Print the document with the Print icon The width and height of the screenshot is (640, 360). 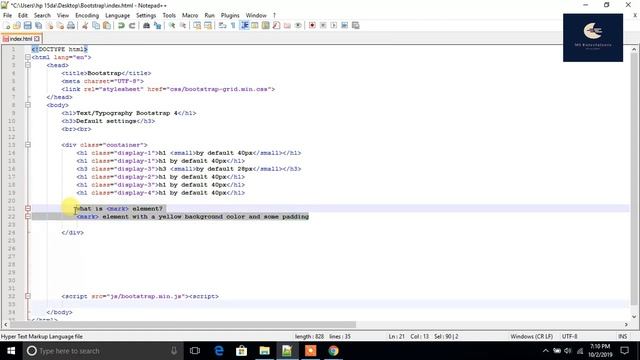tap(71, 25)
